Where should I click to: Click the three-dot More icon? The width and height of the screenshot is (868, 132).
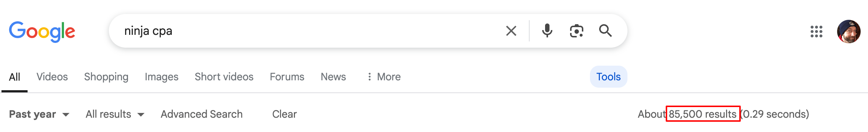point(369,77)
